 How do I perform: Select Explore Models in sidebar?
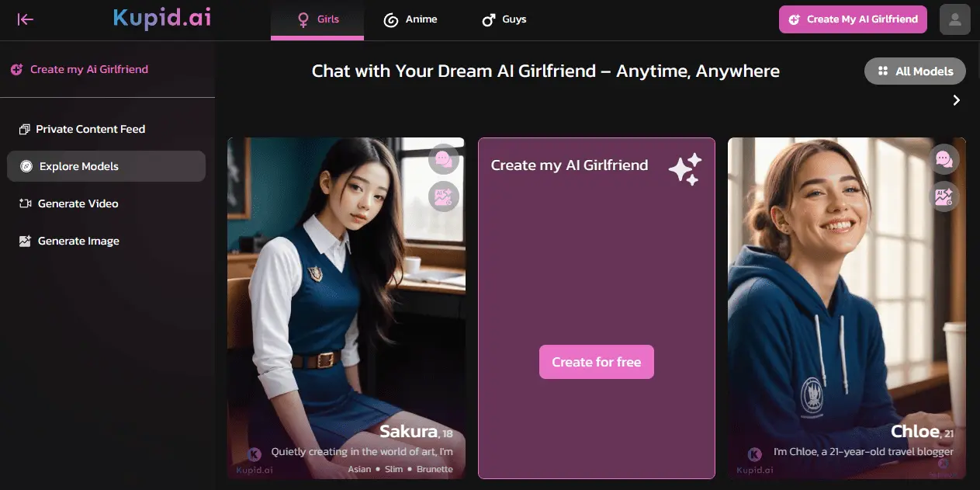(106, 166)
